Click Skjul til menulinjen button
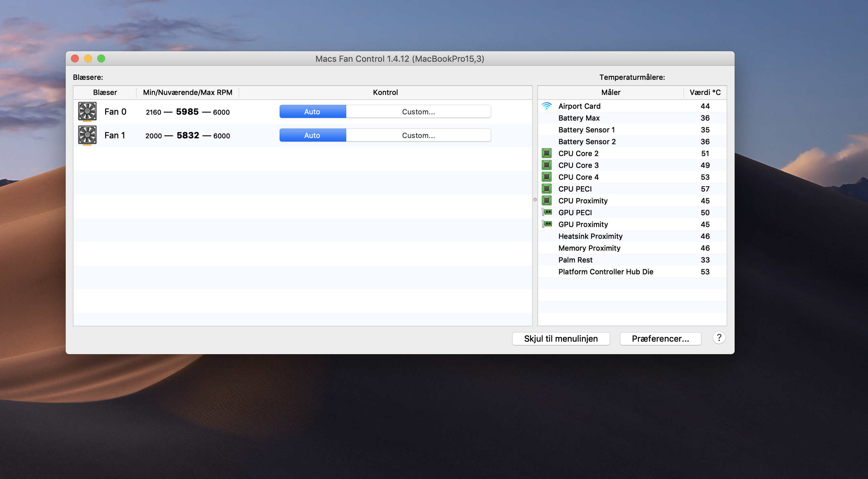 pos(561,338)
